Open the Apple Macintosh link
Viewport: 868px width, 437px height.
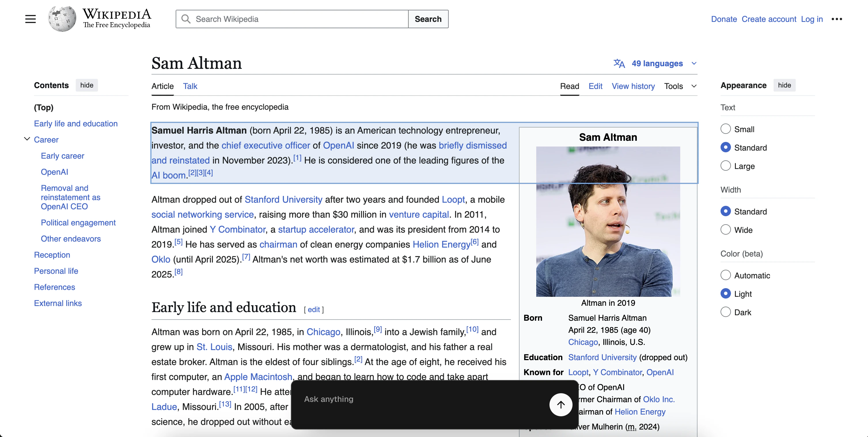click(258, 377)
